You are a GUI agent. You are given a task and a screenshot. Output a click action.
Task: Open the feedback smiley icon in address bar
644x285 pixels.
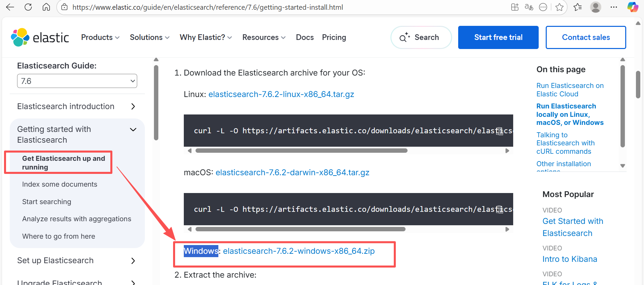[x=543, y=7]
